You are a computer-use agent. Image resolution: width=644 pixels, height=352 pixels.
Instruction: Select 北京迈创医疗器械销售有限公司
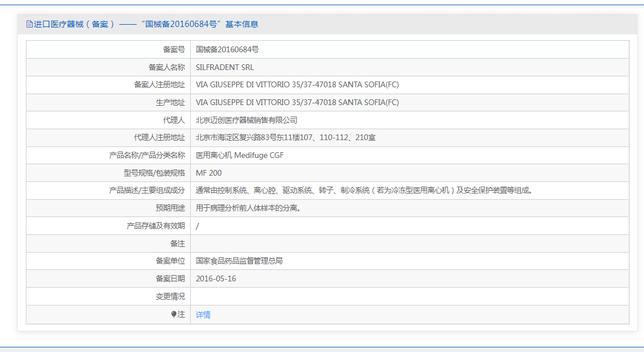[x=246, y=121]
